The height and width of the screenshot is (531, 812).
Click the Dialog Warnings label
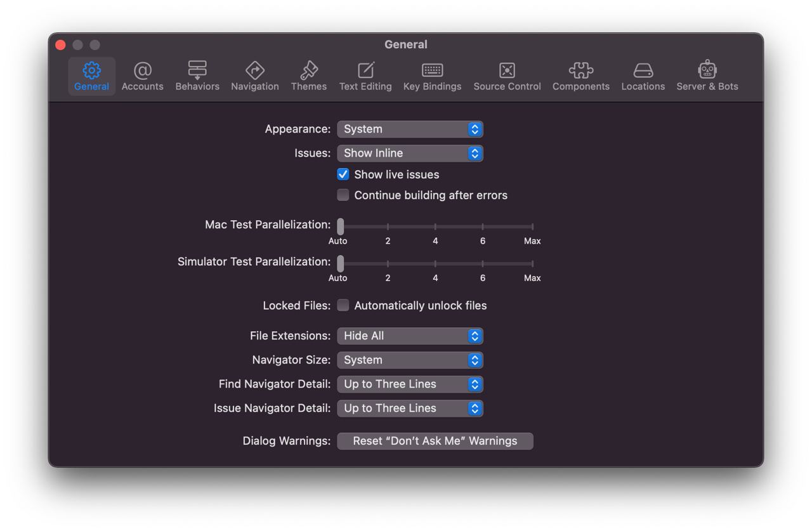pos(287,441)
